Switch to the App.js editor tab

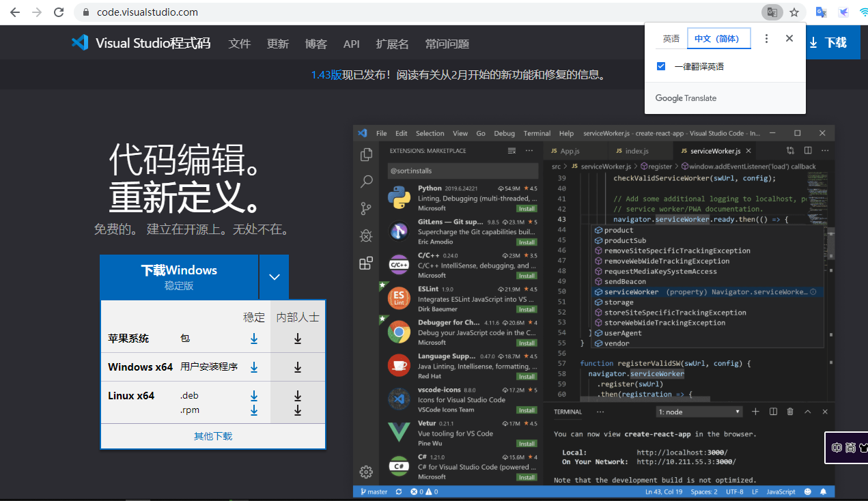pyautogui.click(x=570, y=151)
